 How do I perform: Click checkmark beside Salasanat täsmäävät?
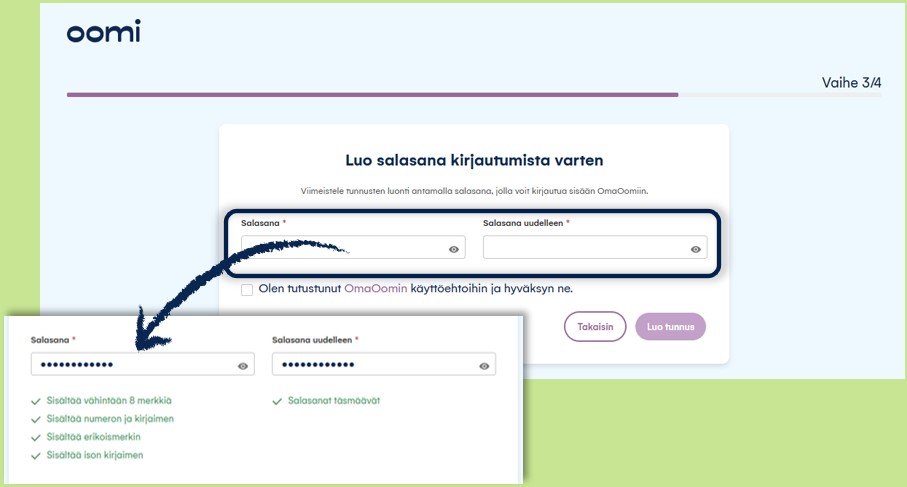[x=277, y=401]
